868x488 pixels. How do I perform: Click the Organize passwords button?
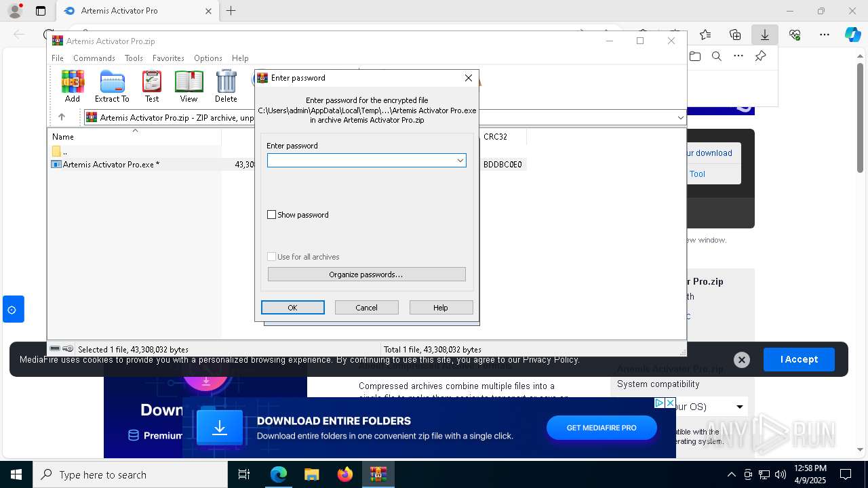[366, 274]
